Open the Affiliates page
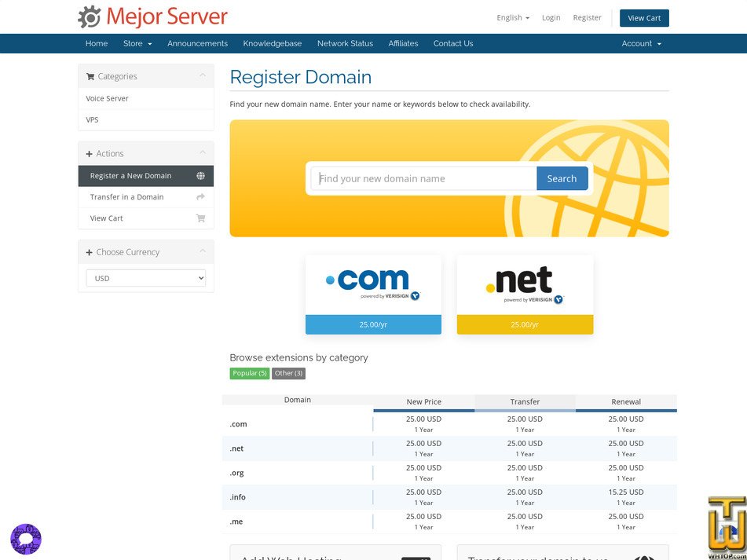The image size is (747, 560). point(403,43)
